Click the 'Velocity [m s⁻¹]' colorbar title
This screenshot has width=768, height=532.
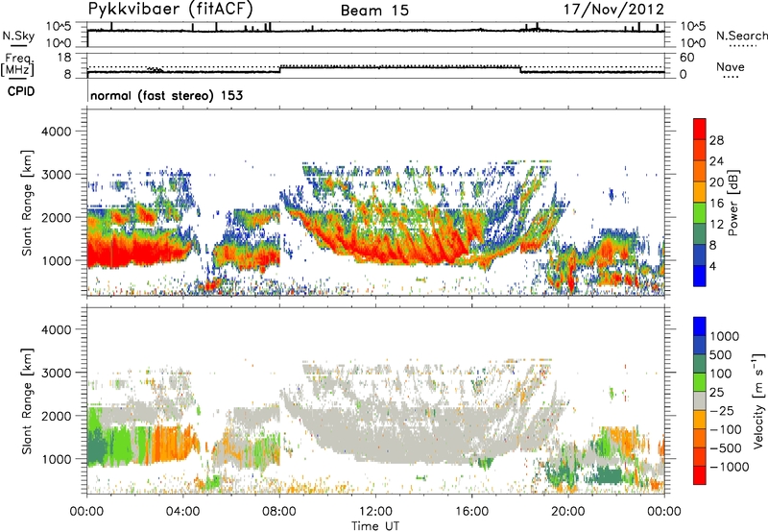(758, 400)
